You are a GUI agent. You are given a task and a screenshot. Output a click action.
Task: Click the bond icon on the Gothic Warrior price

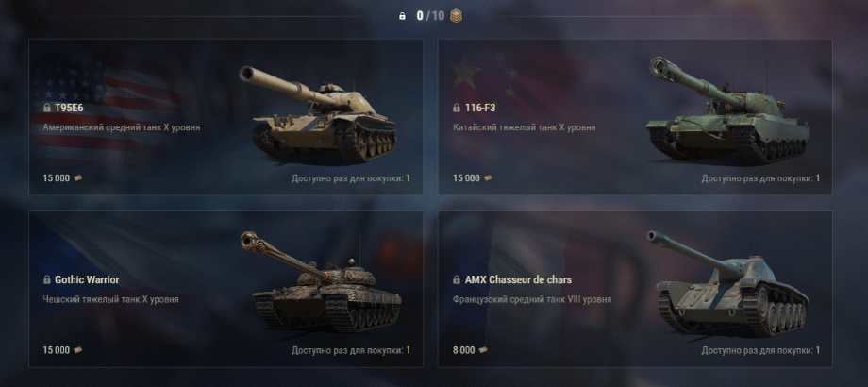click(x=77, y=350)
